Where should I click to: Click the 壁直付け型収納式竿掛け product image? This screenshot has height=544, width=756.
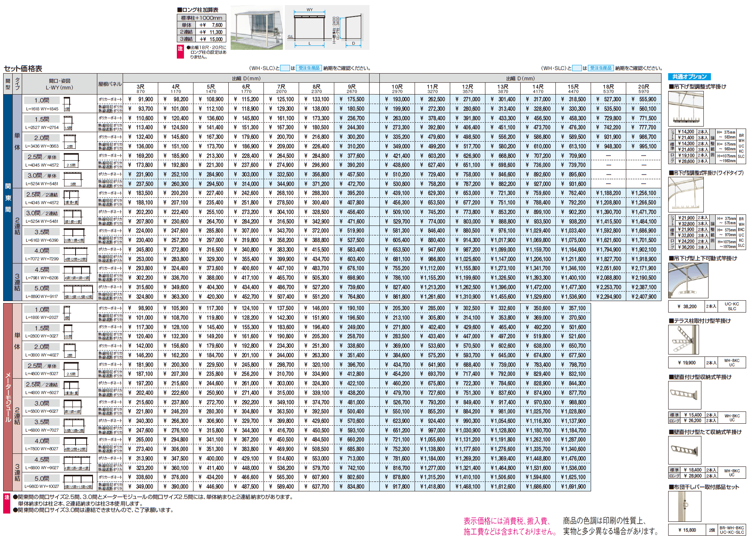click(x=684, y=395)
